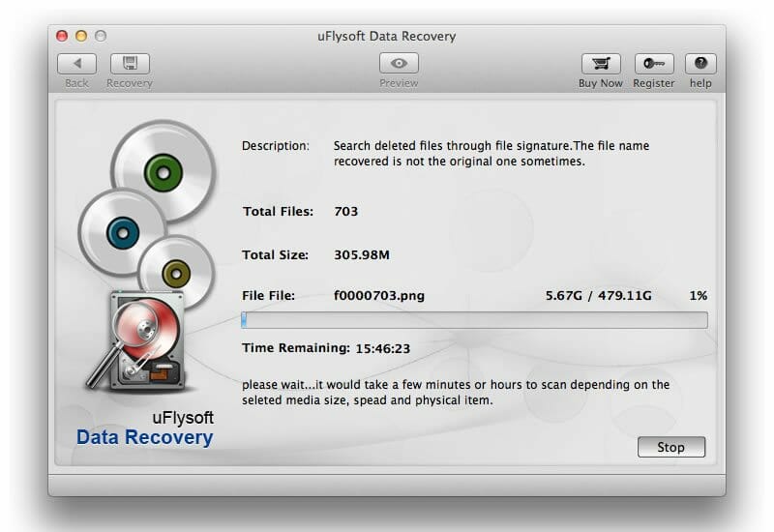
Task: Click the Buy Now shopping cart icon
Action: [600, 64]
